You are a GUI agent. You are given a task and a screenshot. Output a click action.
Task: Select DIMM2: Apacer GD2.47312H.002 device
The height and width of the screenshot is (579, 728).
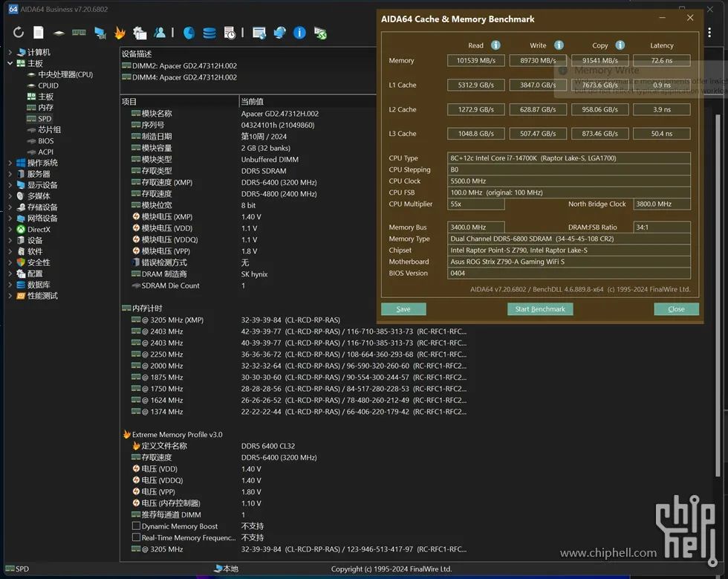click(x=179, y=65)
